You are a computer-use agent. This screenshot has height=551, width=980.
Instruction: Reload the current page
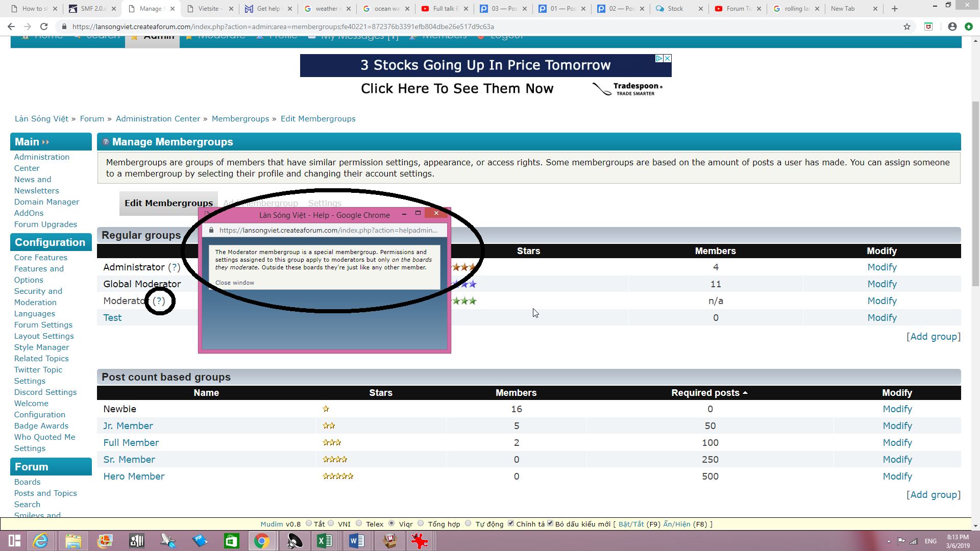[x=44, y=27]
